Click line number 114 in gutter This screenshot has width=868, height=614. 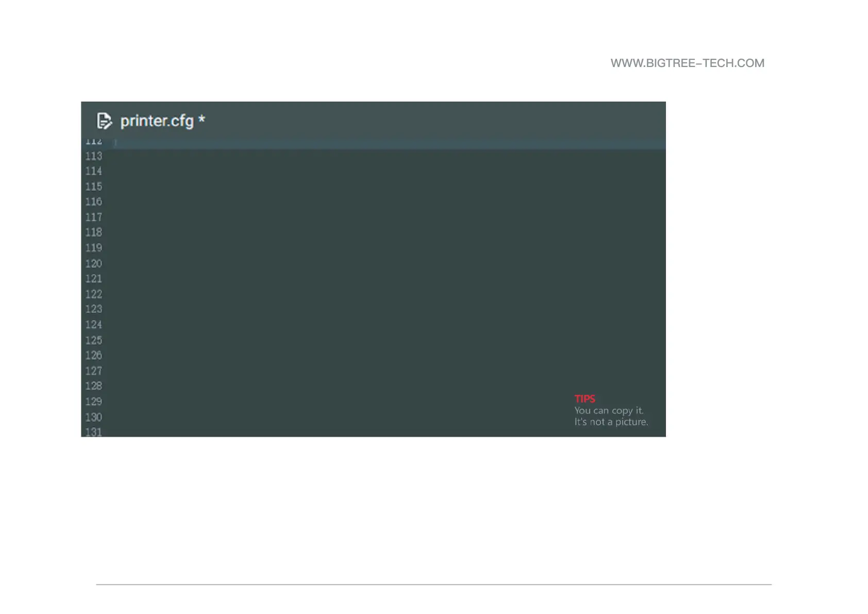[x=94, y=171]
